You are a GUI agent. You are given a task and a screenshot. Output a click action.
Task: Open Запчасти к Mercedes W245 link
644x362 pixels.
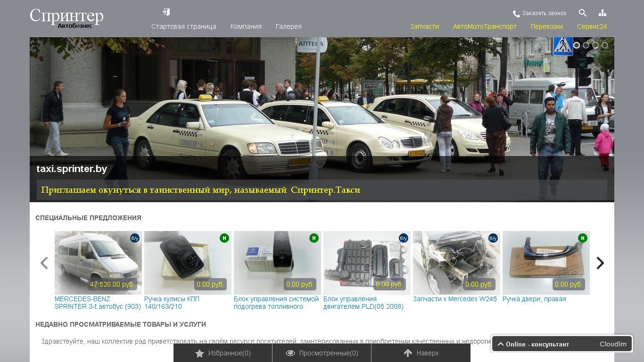455,299
